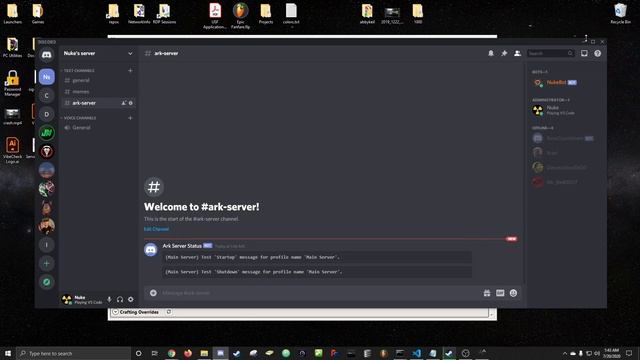Select the ark-server channel
The height and width of the screenshot is (360, 640).
coord(97,103)
